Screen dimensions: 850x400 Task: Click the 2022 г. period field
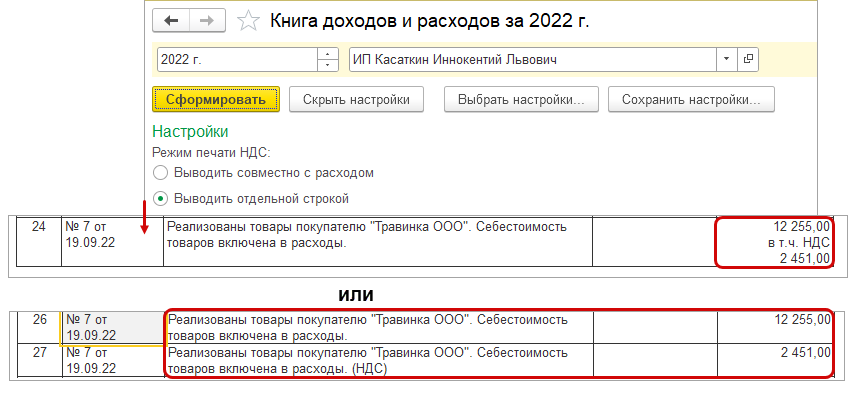[236, 59]
